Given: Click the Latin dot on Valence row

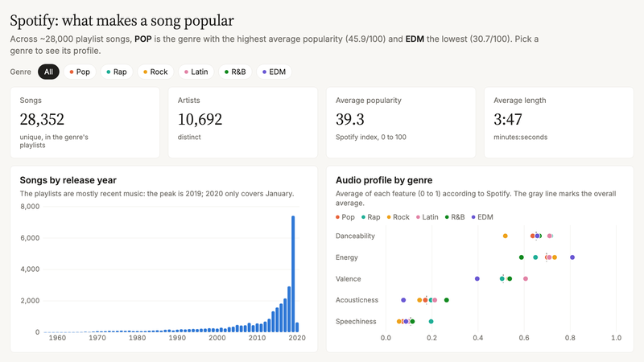Looking at the screenshot, I should point(526,278).
